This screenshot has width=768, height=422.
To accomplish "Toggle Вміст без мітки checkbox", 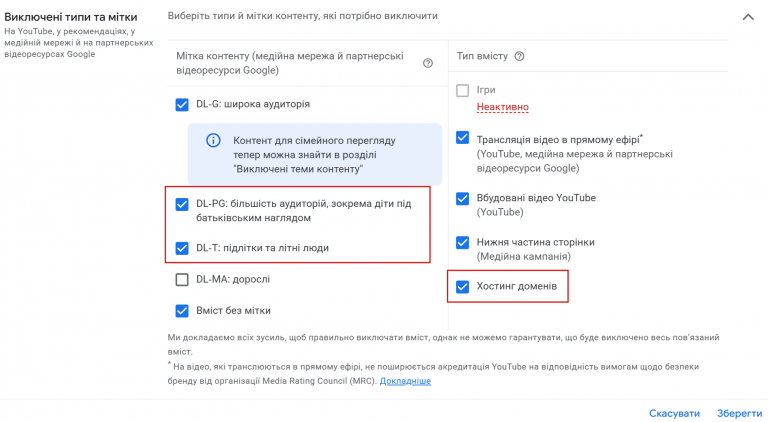I will 182,311.
